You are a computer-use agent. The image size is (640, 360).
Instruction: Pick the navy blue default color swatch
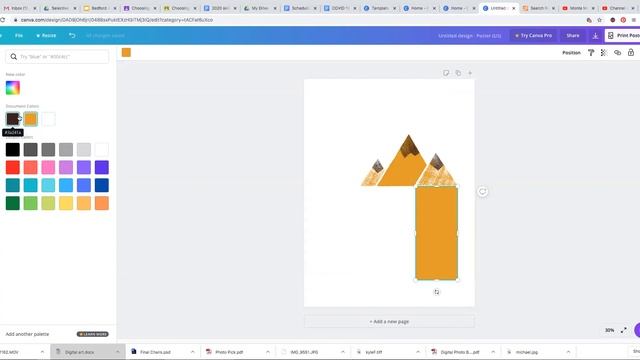pos(102,185)
